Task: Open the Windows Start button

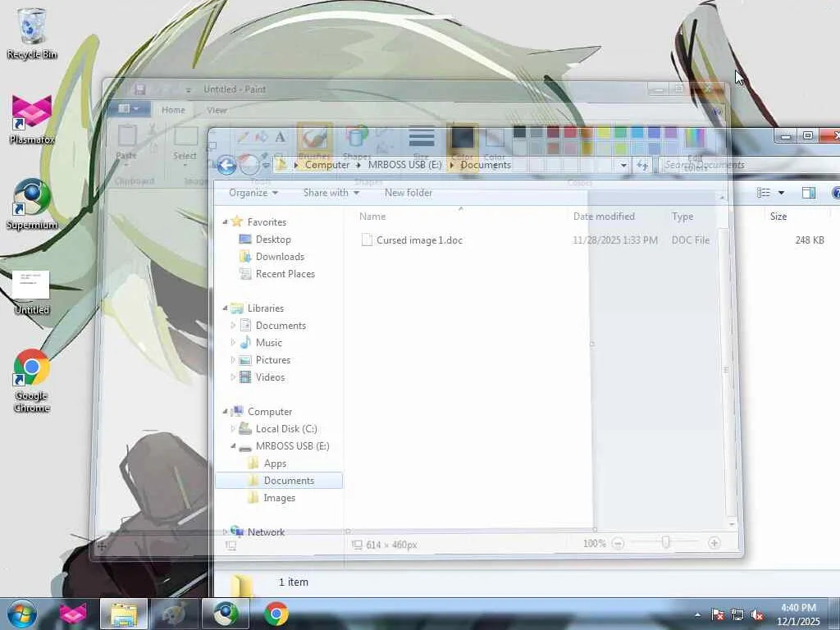Action: pyautogui.click(x=22, y=614)
